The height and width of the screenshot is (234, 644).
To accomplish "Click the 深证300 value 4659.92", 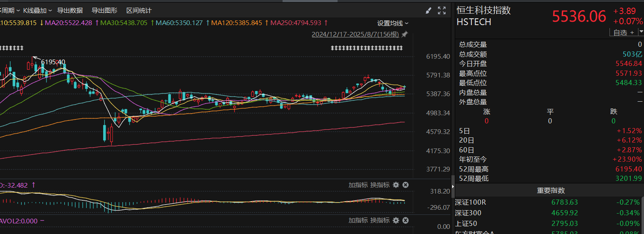I will (x=564, y=213).
